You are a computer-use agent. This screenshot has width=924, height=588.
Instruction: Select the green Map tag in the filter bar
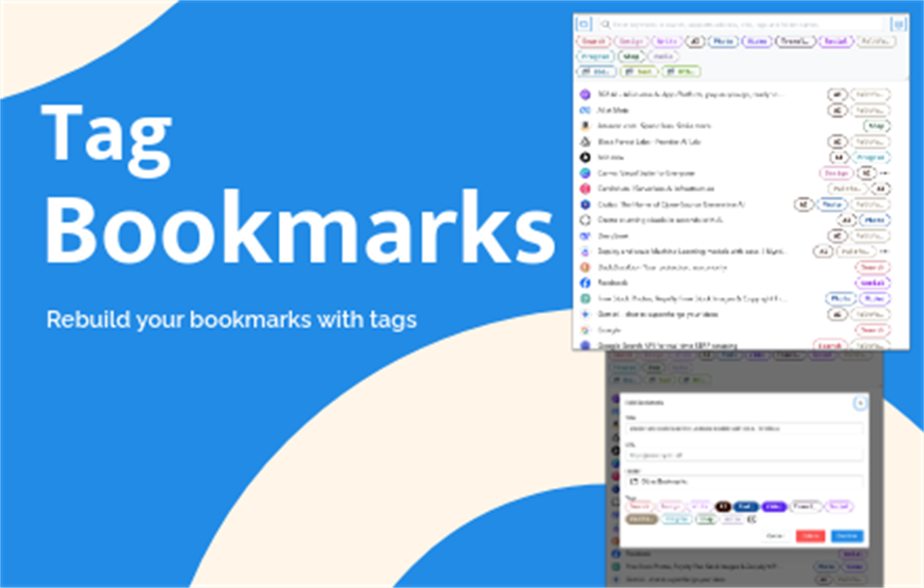coord(632,56)
